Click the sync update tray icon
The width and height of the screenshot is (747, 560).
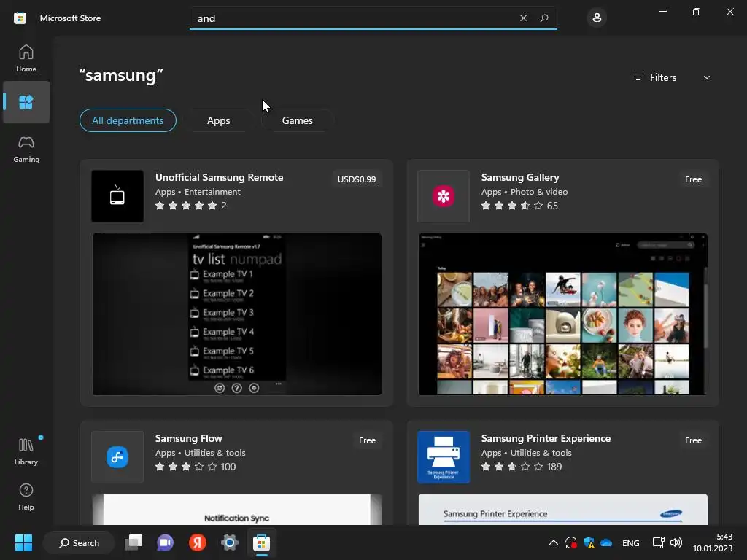pyautogui.click(x=570, y=542)
